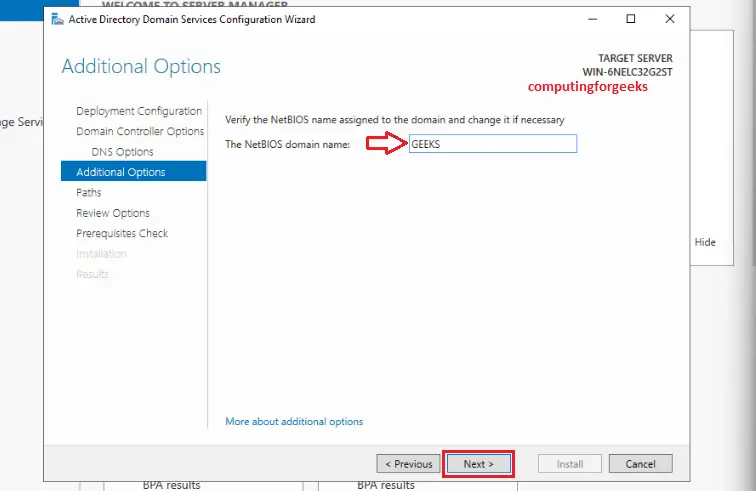
Task: Click the wizard icon in the title bar
Action: click(57, 19)
